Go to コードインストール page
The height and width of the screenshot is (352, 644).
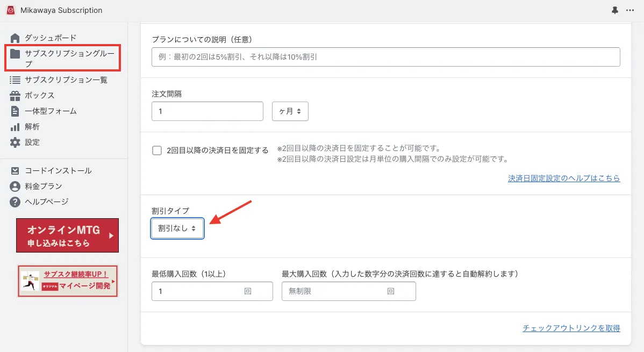pos(58,170)
